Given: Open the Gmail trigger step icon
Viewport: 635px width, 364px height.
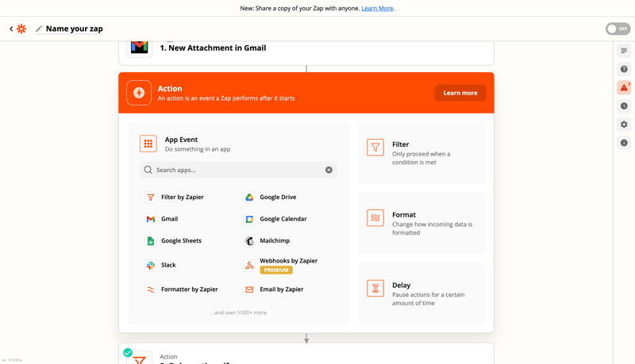Looking at the screenshot, I should pos(140,47).
